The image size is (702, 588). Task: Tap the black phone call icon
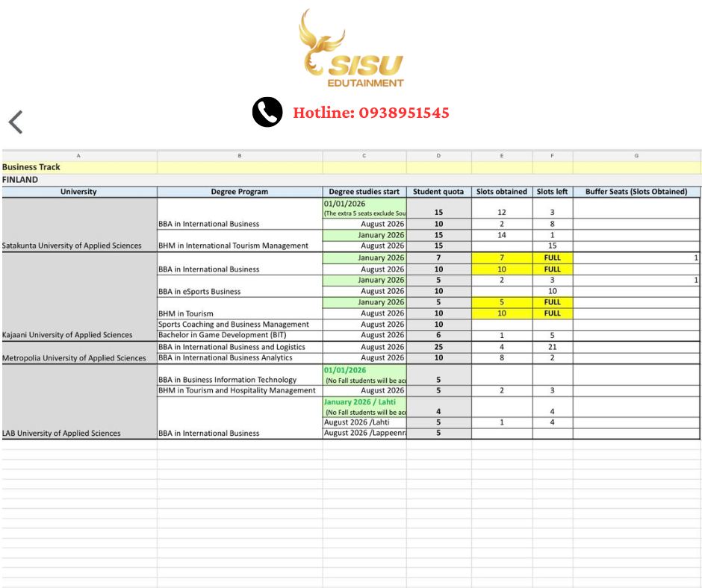267,113
